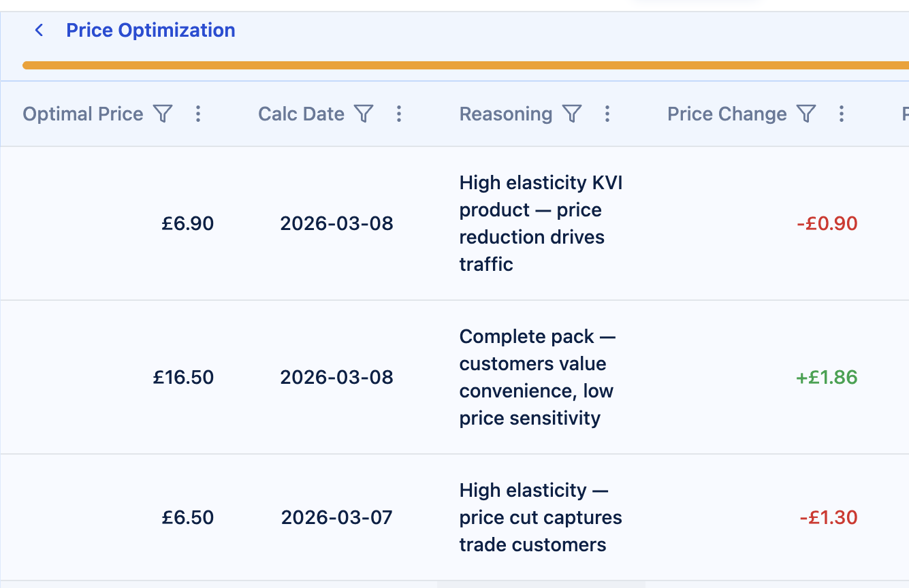
Task: Open the Reasoning column options menu
Action: [x=607, y=114]
